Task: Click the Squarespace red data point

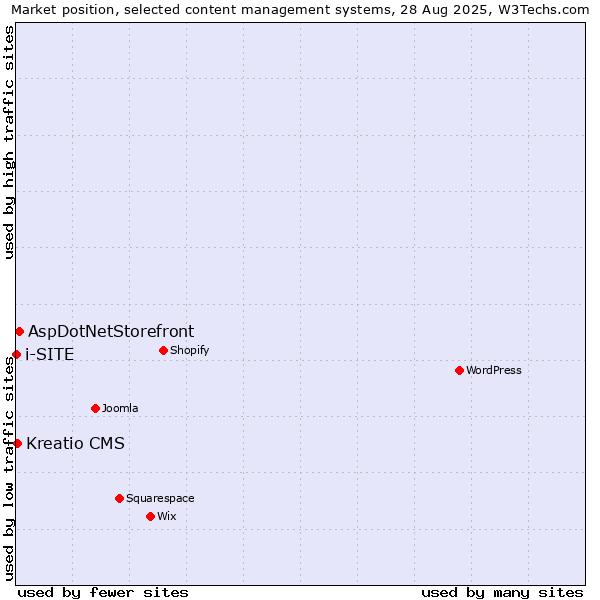Action: (x=119, y=498)
